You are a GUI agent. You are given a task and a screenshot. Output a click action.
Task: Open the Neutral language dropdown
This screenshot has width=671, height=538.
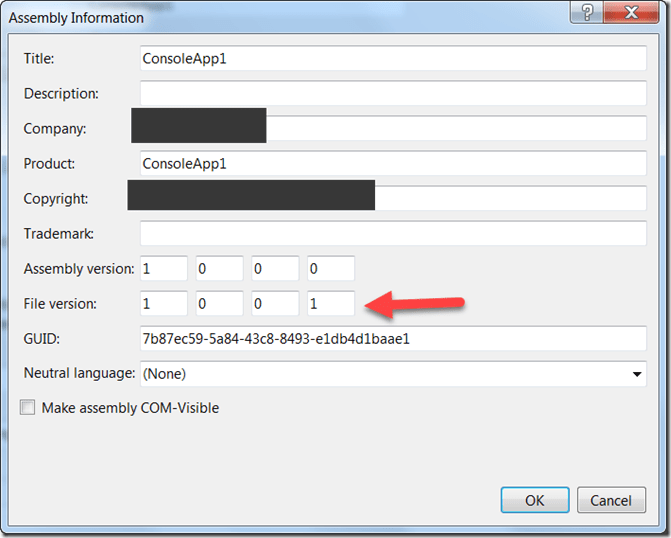pyautogui.click(x=393, y=374)
